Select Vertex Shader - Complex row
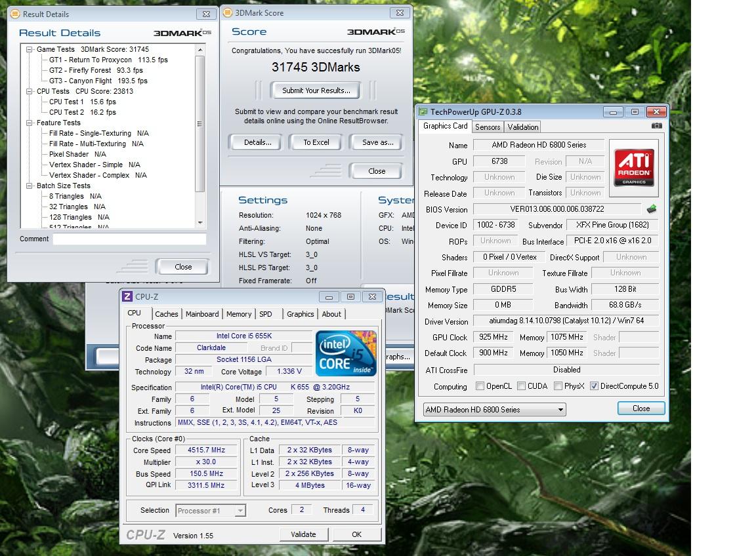This screenshot has height=556, width=756. coord(98,175)
